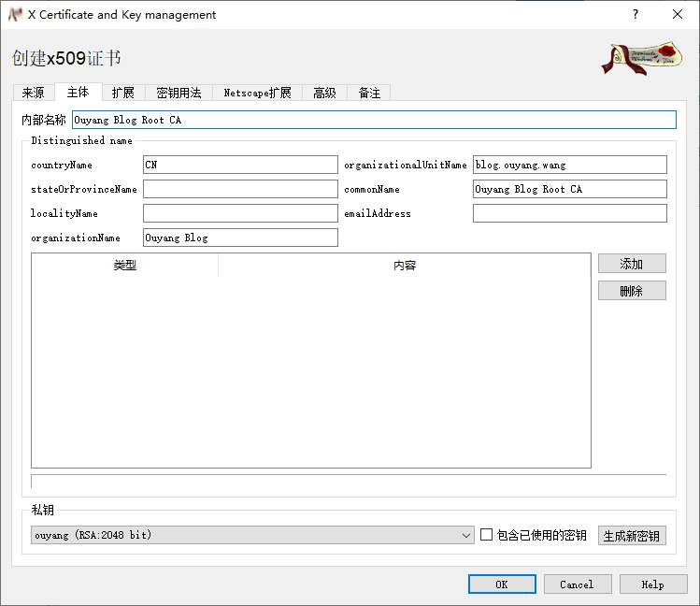Click the Cancel button

[577, 584]
